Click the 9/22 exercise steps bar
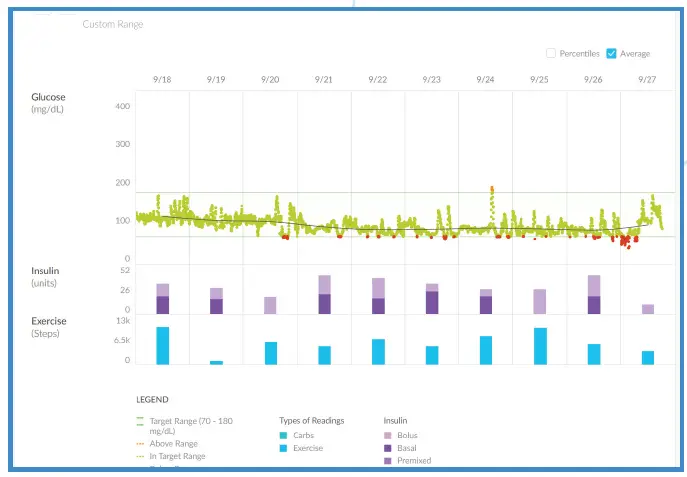Viewport: 687px width, 477px height. (x=379, y=352)
